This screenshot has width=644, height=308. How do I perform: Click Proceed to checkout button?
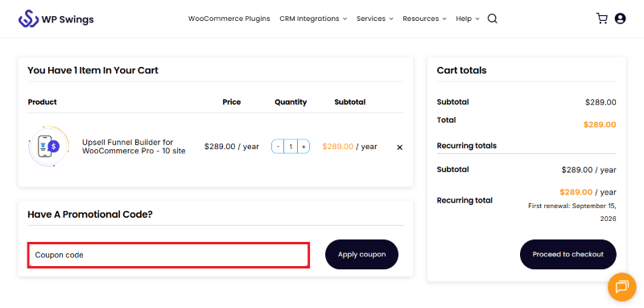568,255
